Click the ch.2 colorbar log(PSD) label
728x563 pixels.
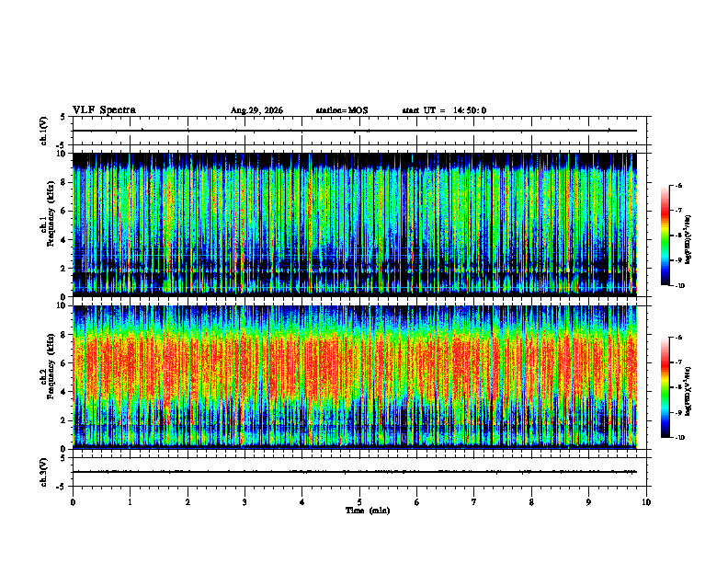point(688,391)
